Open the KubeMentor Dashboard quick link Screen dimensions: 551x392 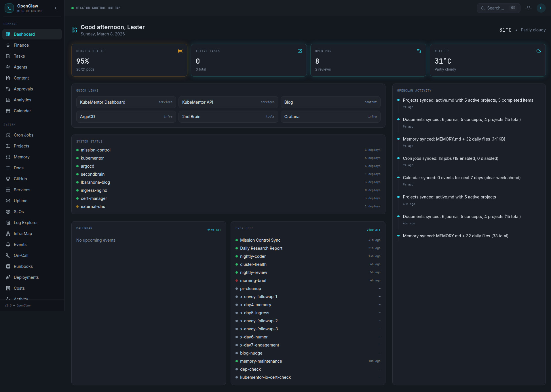(x=126, y=102)
